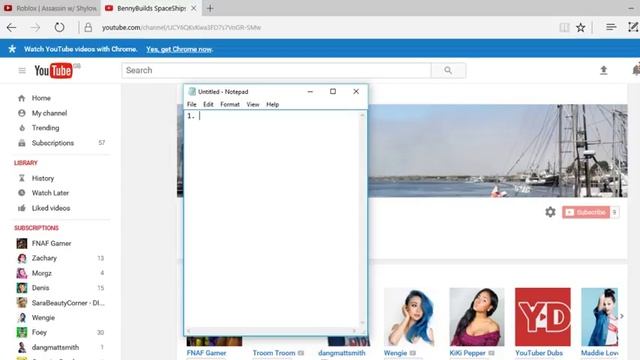The height and width of the screenshot is (360, 640).
Task: Click the padlock site security icon
Action: (88, 27)
